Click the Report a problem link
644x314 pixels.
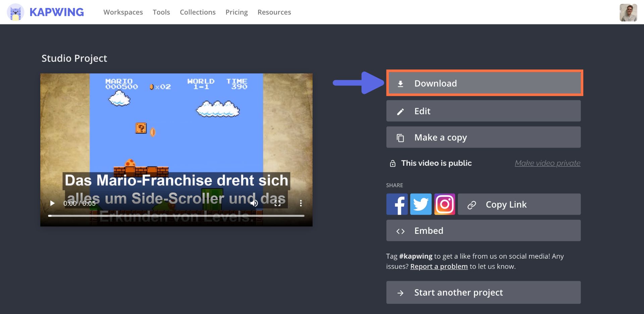439,266
